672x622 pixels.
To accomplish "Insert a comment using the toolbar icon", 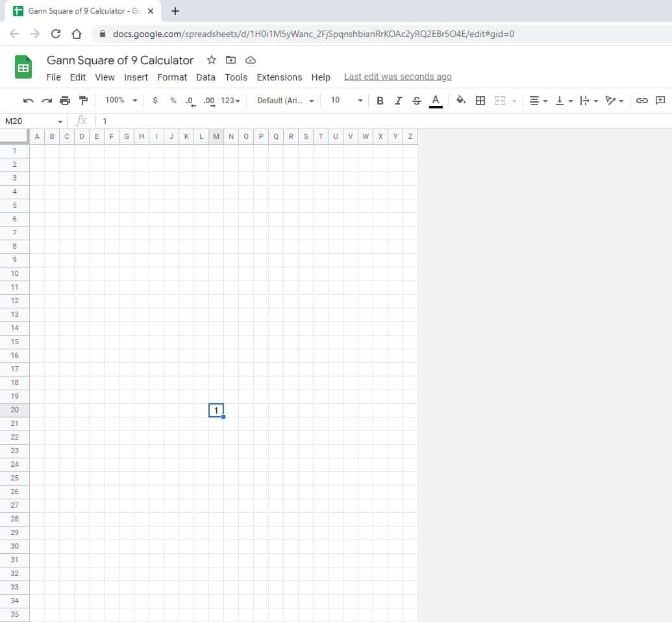I will pyautogui.click(x=660, y=101).
